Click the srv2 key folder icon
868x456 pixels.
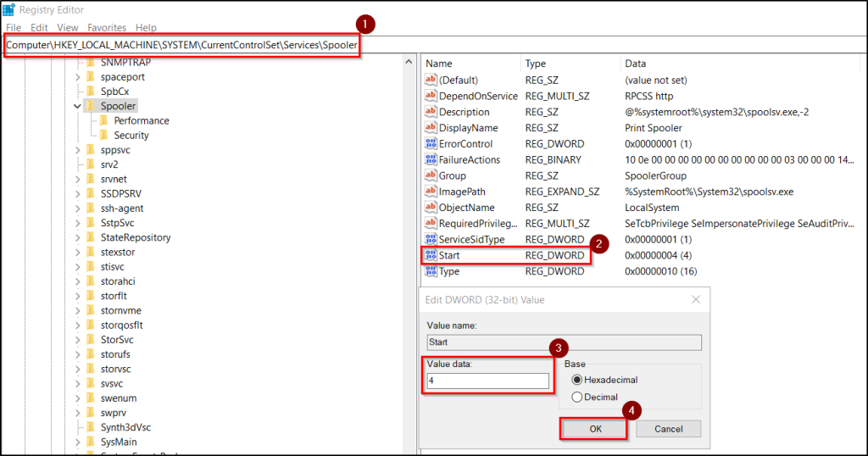(x=91, y=164)
